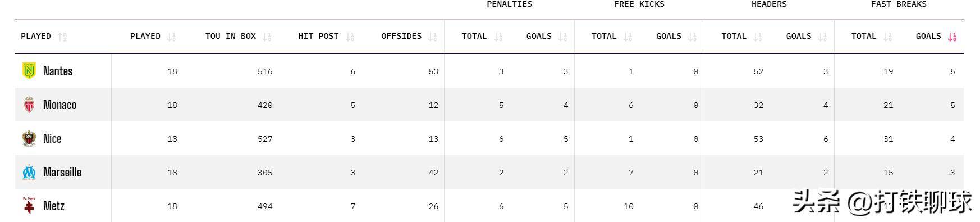
Task: Click the Fast Breaks Total column header
Action: pyautogui.click(x=863, y=36)
